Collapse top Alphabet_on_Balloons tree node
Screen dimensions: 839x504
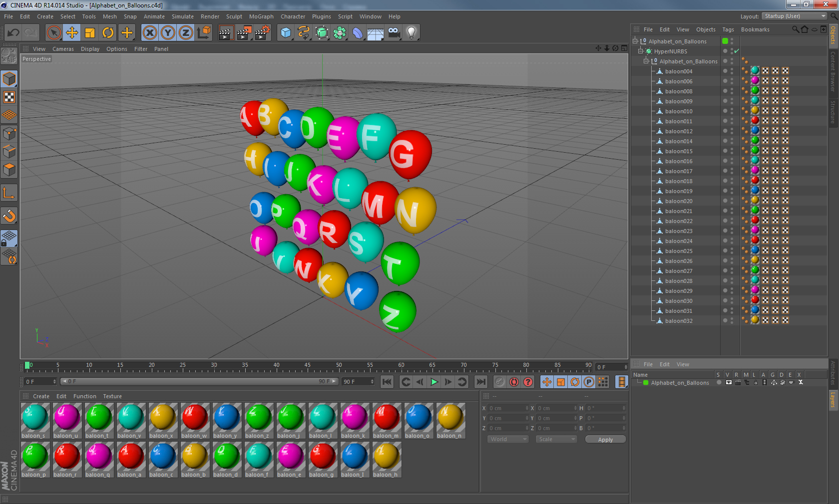(x=635, y=41)
